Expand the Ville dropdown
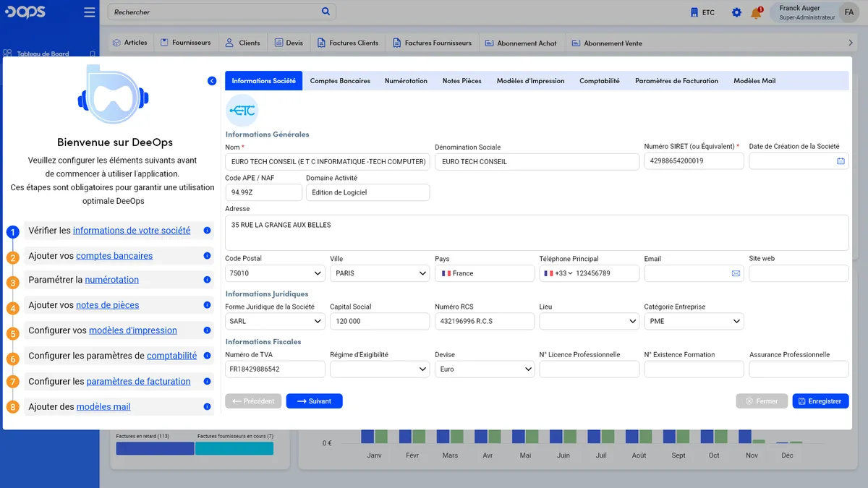This screenshot has width=868, height=488. point(423,273)
